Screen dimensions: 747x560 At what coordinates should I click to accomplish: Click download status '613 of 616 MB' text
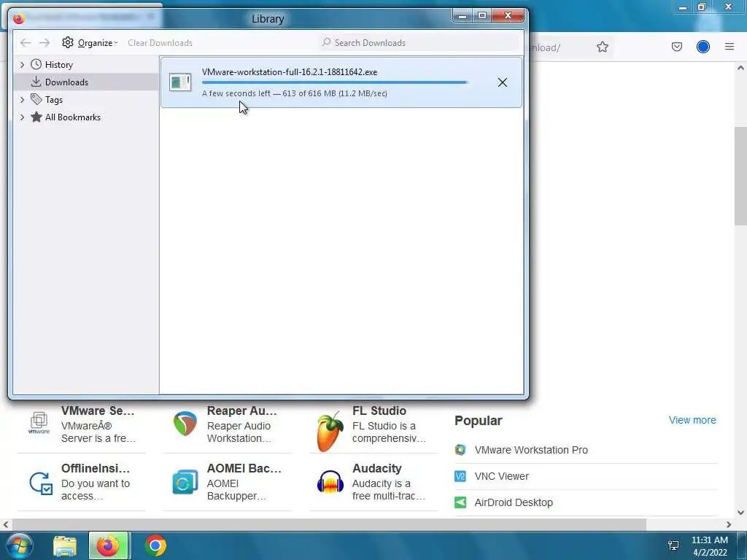coord(309,93)
